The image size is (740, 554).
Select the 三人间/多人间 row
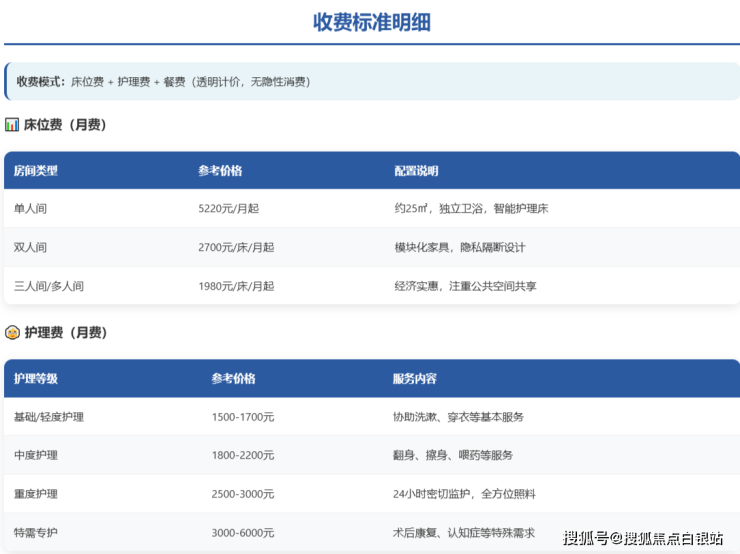coord(49,286)
